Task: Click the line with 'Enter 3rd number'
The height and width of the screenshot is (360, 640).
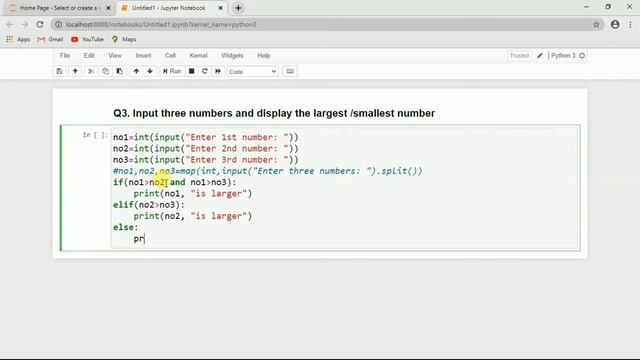Action: click(x=206, y=160)
